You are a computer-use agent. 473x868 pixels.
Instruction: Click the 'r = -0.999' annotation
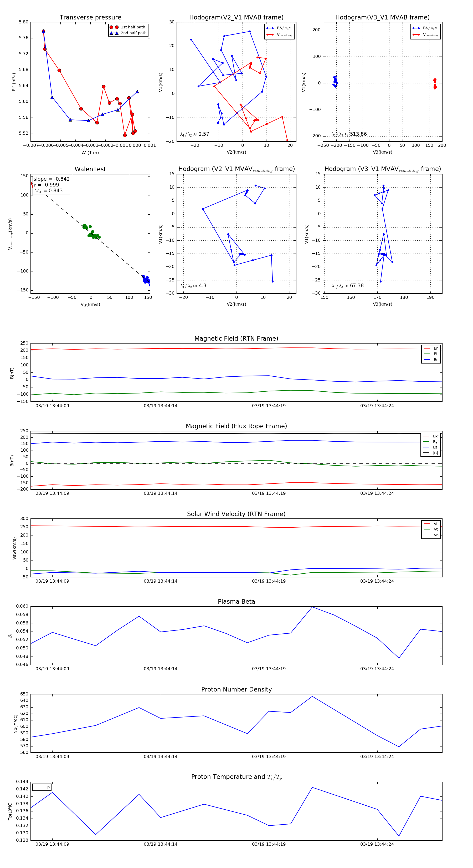tap(47, 185)
